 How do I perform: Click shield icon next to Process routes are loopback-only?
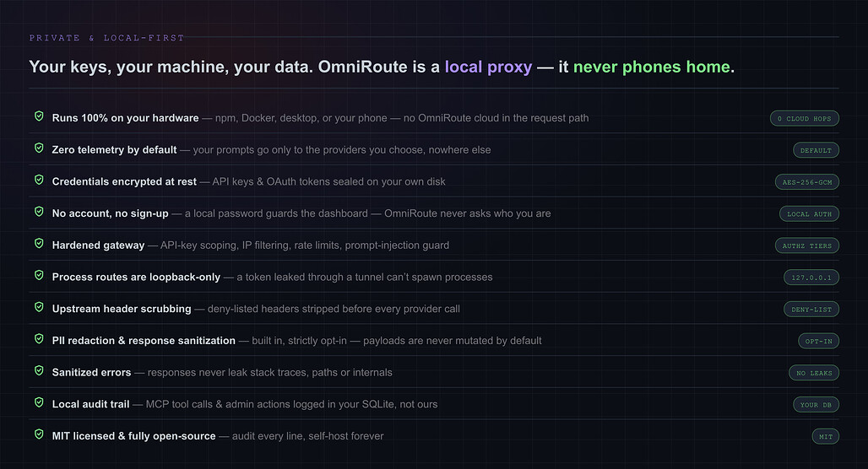pos(39,276)
